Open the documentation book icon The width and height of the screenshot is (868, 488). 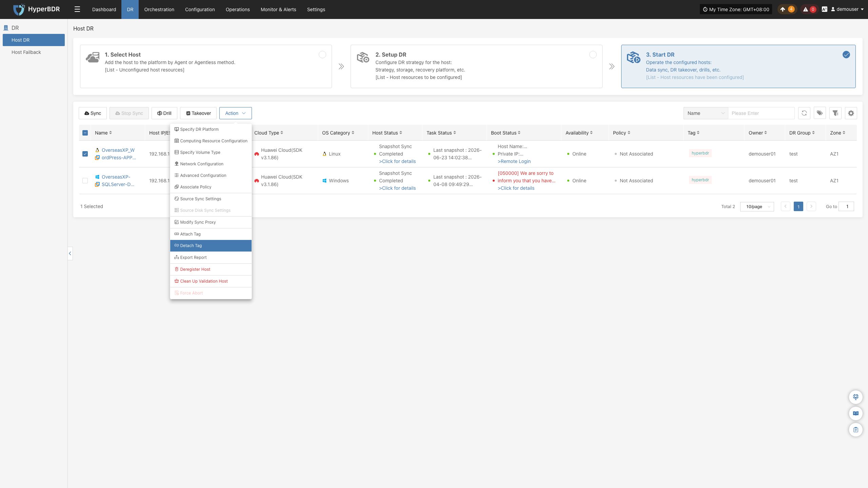click(x=856, y=413)
